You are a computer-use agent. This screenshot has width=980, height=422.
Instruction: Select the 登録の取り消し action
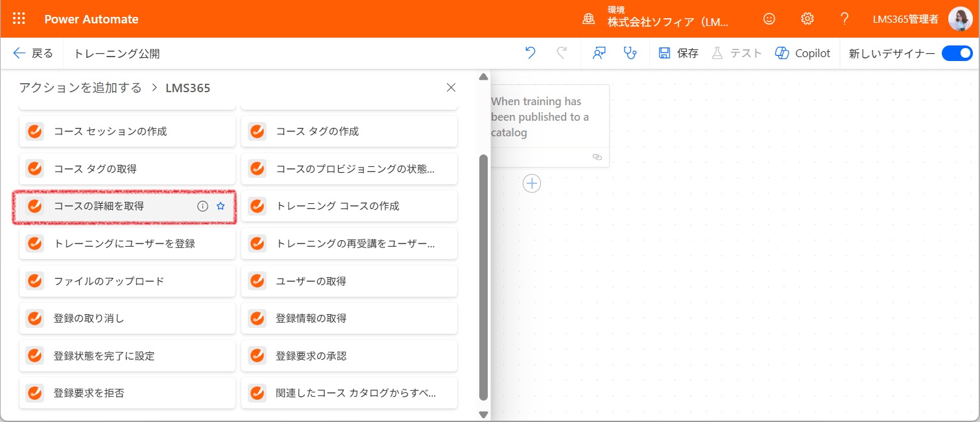(x=127, y=319)
